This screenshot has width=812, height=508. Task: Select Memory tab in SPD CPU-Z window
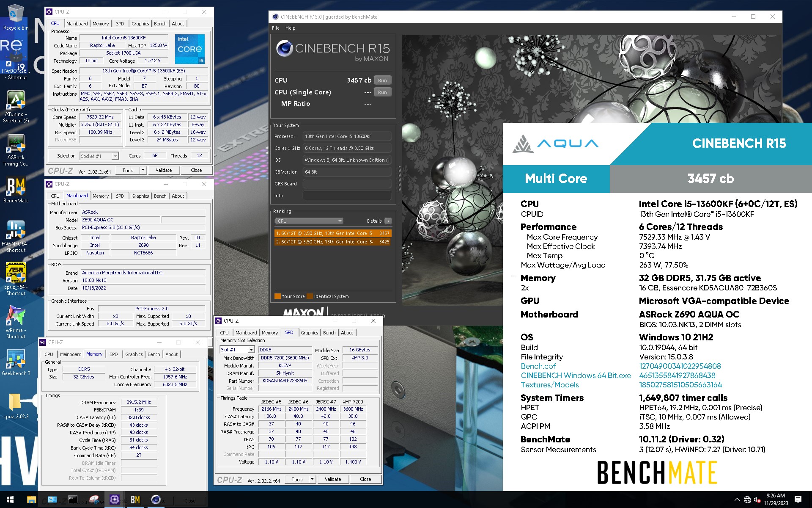[x=270, y=333]
